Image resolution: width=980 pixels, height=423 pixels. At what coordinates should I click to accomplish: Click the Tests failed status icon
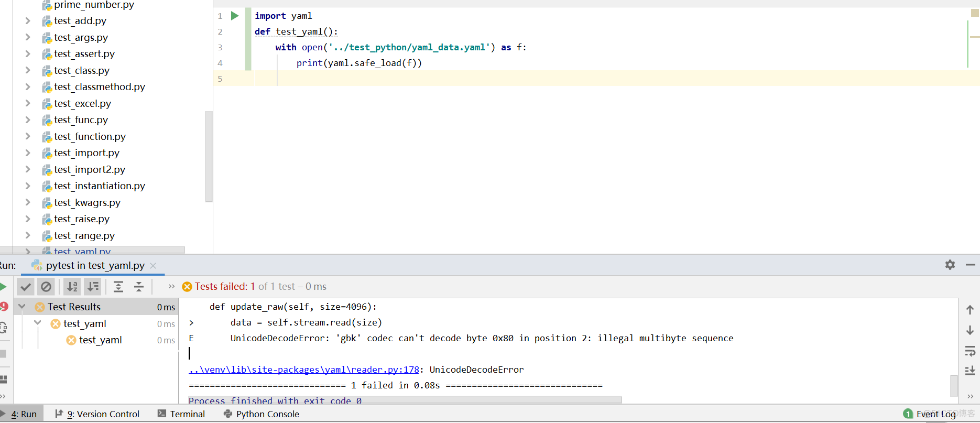pos(187,287)
